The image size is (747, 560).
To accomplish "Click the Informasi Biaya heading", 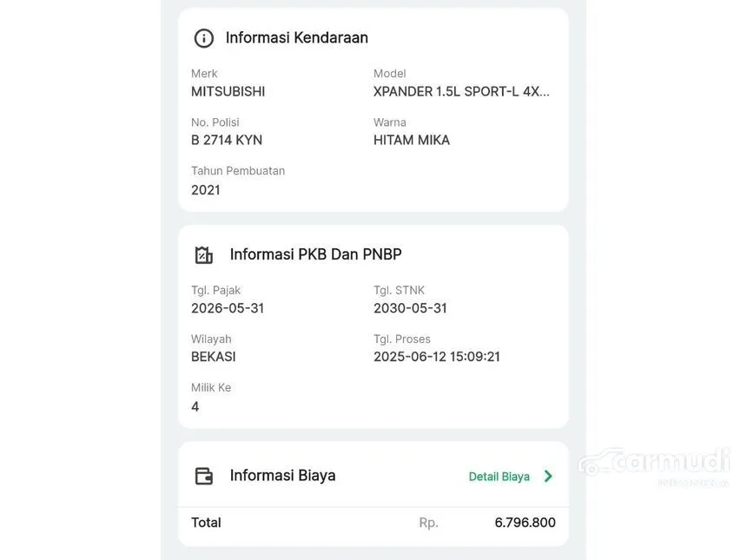I will (282, 475).
